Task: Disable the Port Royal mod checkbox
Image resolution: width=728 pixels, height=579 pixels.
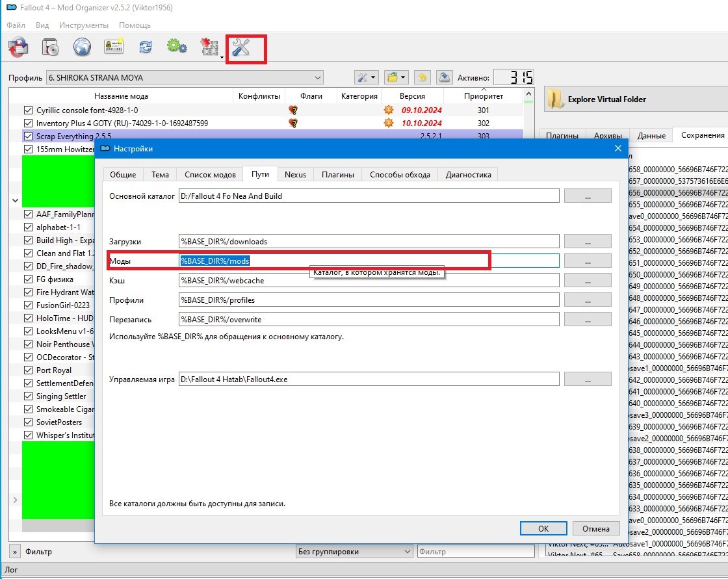Action: point(28,370)
